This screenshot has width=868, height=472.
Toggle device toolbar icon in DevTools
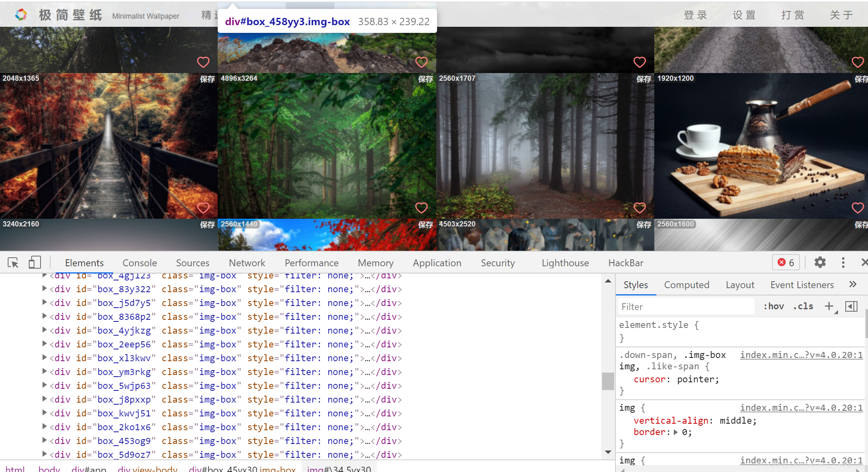tap(34, 263)
